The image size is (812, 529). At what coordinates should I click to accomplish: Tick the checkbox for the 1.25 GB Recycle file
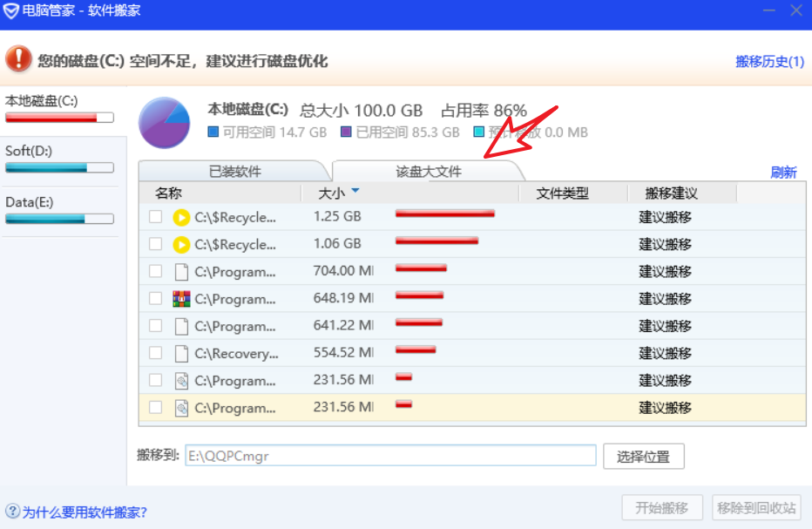(155, 217)
